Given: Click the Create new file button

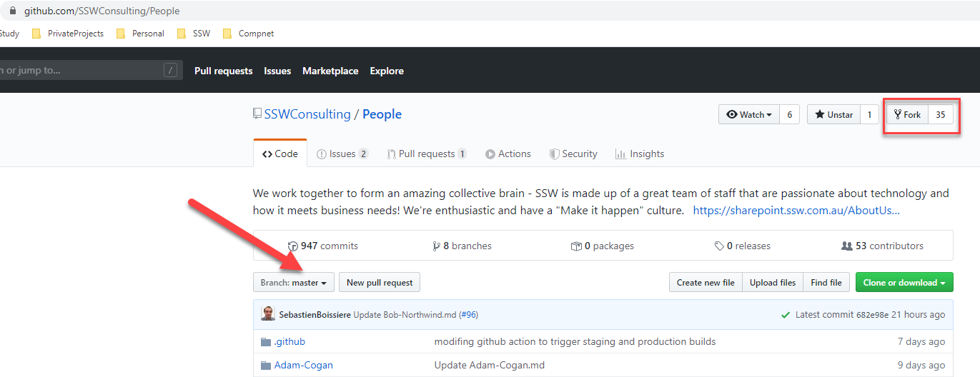Looking at the screenshot, I should (x=706, y=283).
